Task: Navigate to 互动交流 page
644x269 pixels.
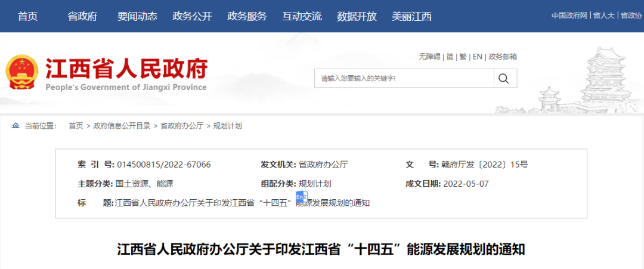Action: pyautogui.click(x=302, y=16)
